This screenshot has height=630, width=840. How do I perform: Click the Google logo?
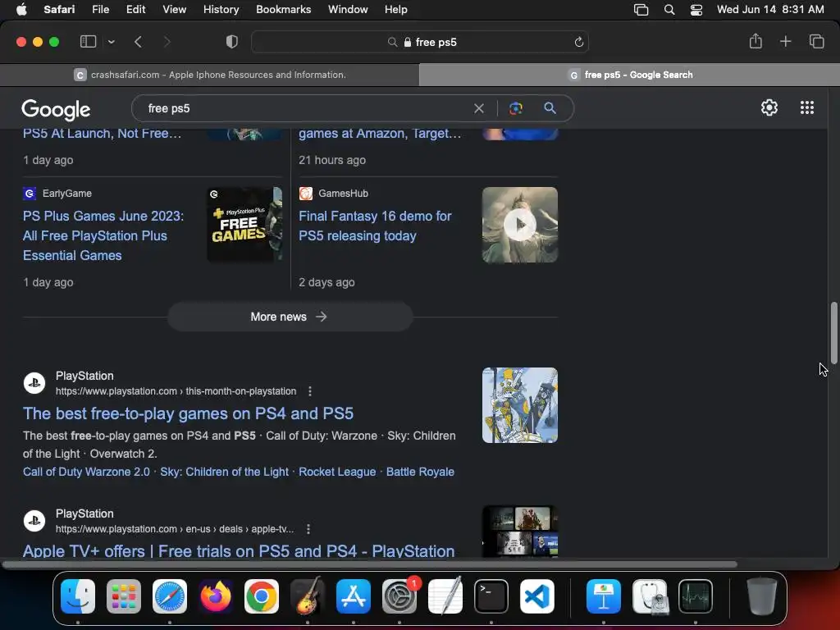[56, 110]
